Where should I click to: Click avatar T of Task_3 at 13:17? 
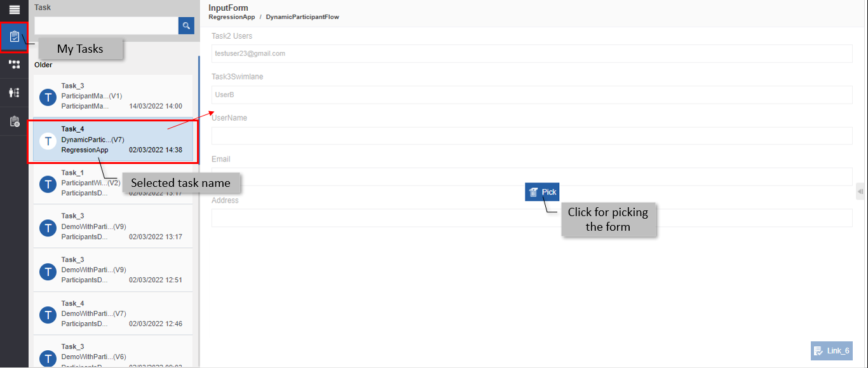point(48,228)
